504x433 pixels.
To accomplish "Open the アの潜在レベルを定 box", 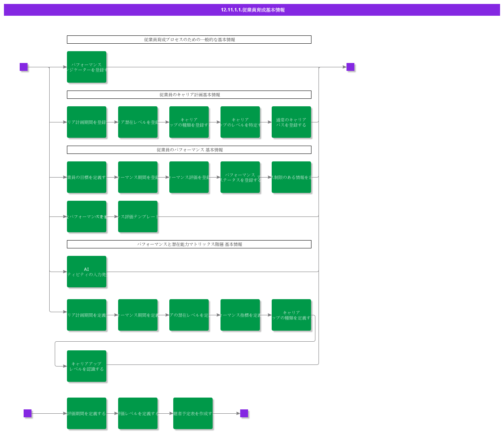I will [189, 315].
